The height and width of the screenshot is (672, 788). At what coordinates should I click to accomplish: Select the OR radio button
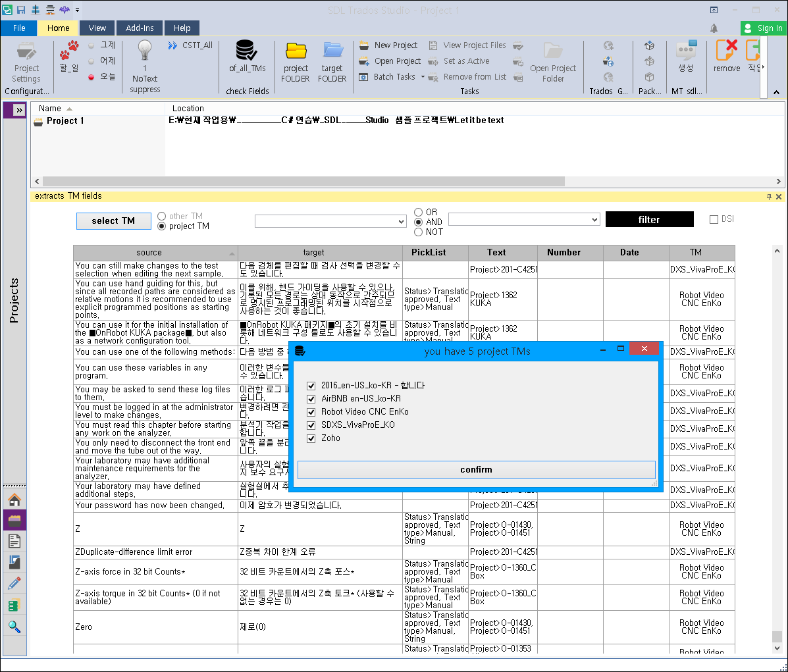[417, 212]
